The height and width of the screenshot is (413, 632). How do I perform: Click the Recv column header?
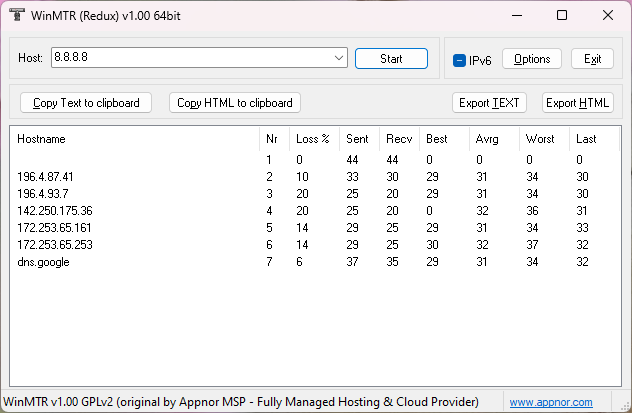(x=399, y=139)
